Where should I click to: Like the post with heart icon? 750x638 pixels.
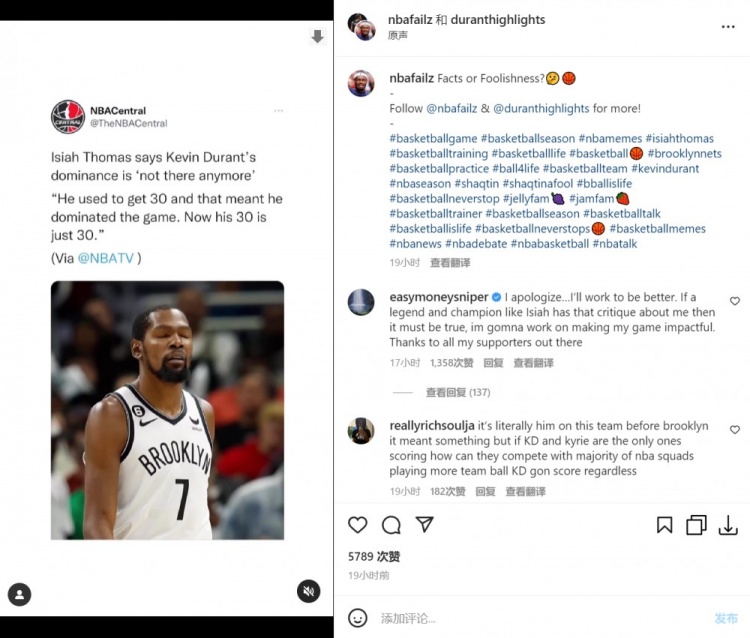point(357,525)
